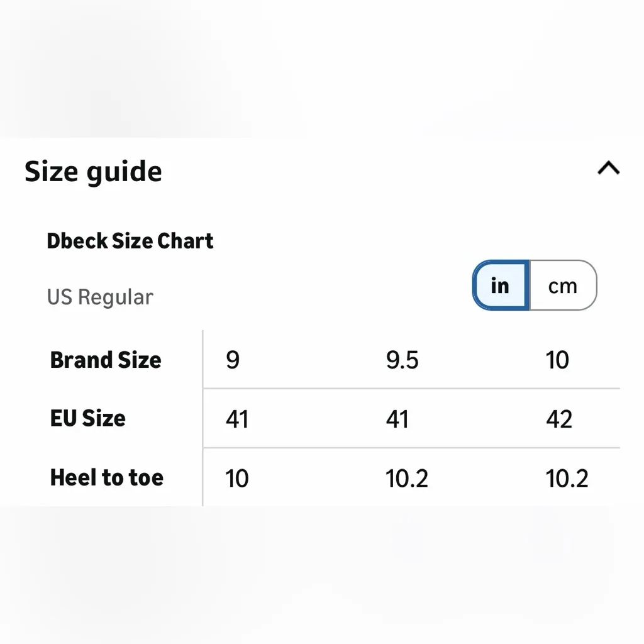Click the Dbeck Size Chart title
Viewport: 644px width, 644px height.
point(130,241)
